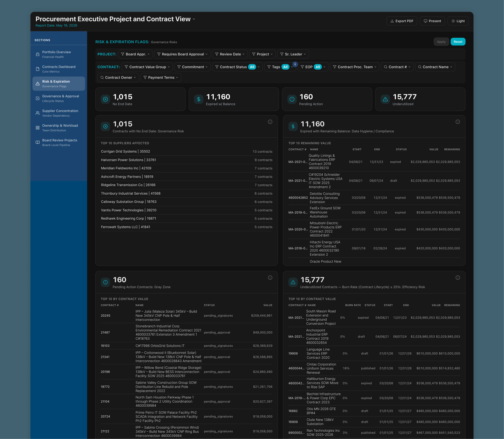Expand the Project filter dropdown
504x439 pixels.
(x=262, y=54)
